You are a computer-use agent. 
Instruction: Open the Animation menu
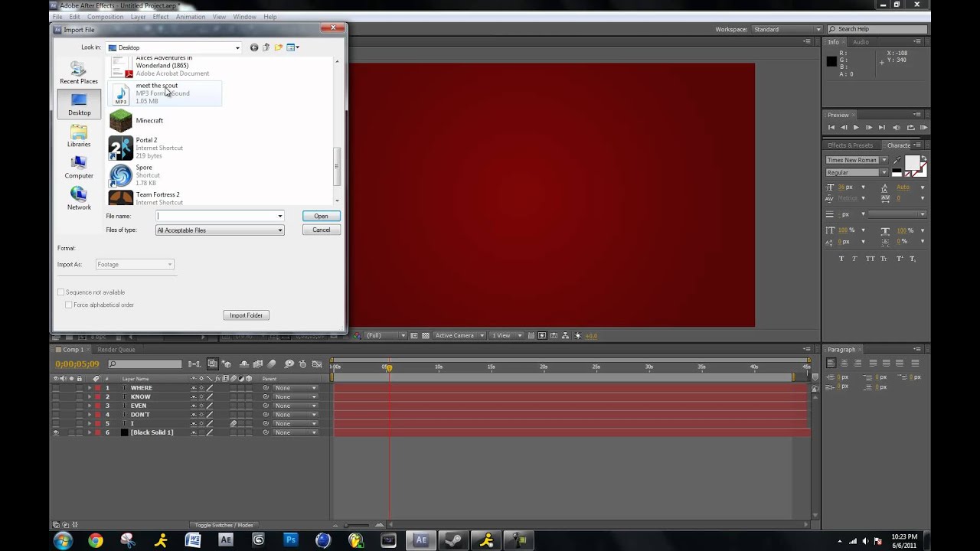tap(191, 17)
